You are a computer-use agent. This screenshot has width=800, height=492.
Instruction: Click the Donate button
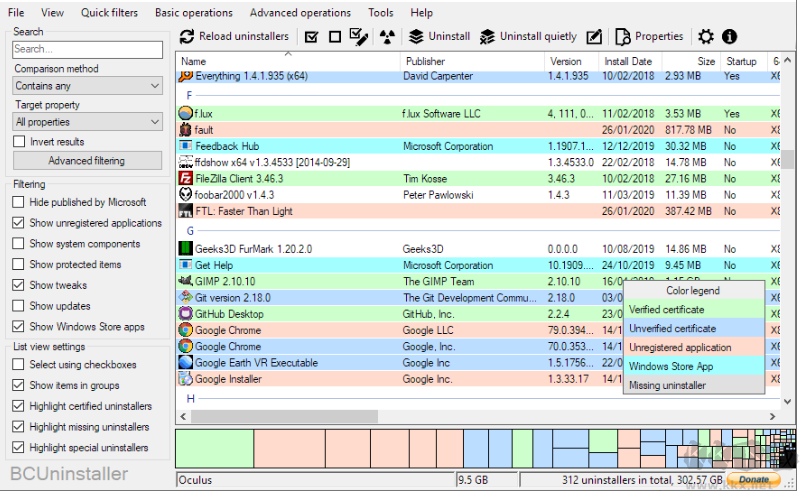click(754, 480)
